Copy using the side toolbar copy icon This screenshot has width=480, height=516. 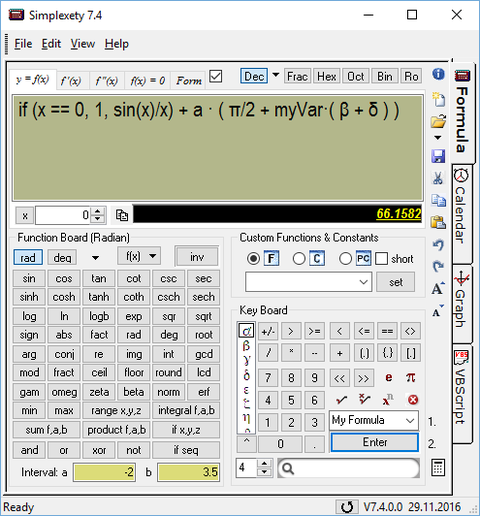click(438, 200)
